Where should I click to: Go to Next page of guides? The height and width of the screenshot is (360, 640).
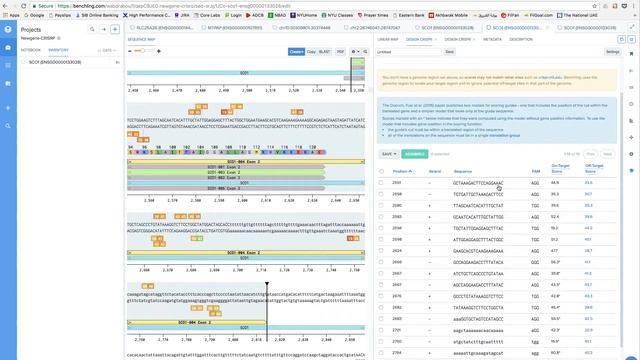pyautogui.click(x=607, y=154)
